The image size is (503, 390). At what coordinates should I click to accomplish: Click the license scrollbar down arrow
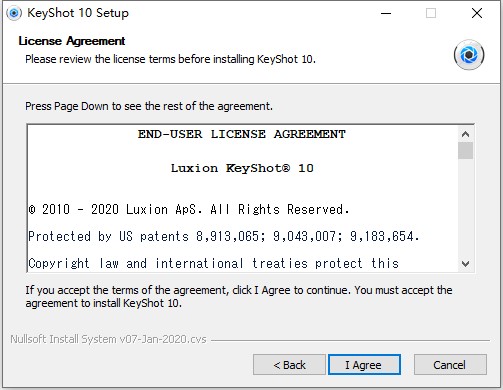tap(465, 264)
